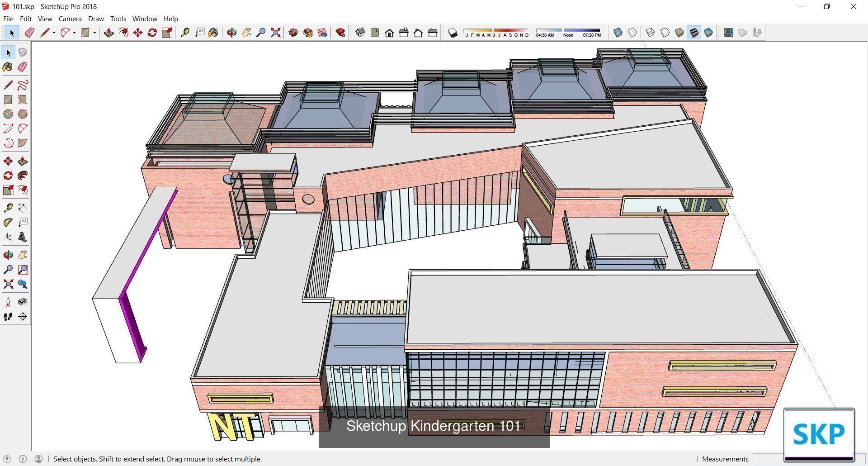Switch to Right view
868x466 pixels.
click(404, 33)
